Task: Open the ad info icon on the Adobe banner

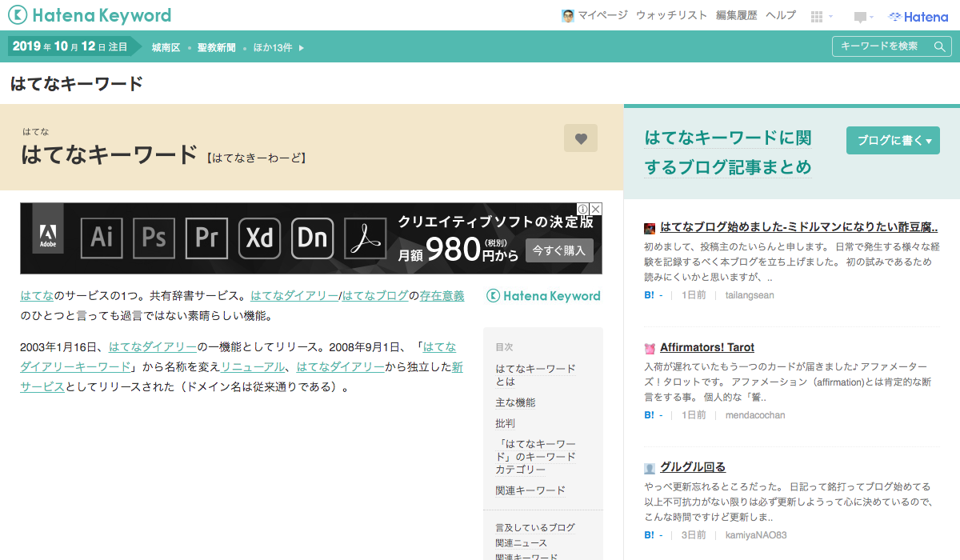Action: (x=583, y=209)
